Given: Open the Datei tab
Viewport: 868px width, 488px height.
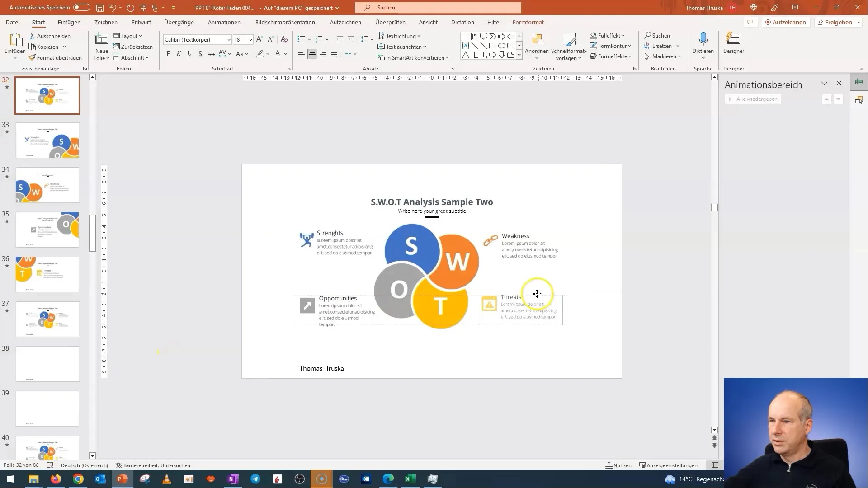Looking at the screenshot, I should (x=13, y=22).
